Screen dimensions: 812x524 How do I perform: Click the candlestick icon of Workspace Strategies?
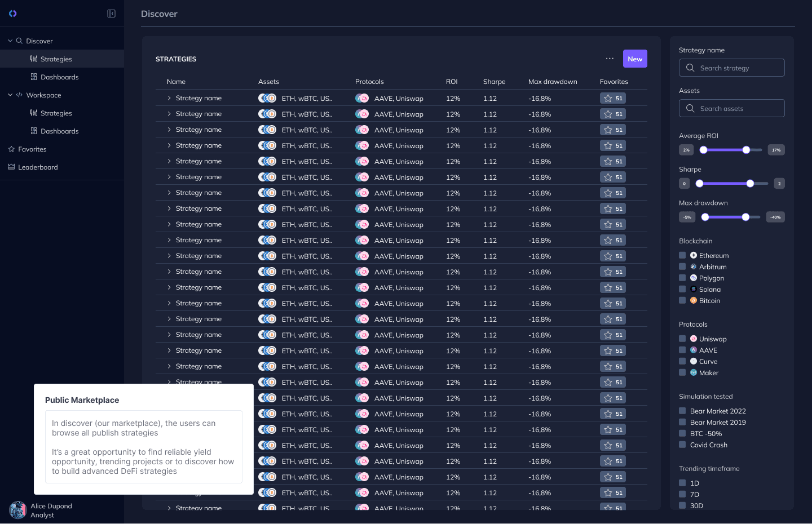[x=34, y=113]
